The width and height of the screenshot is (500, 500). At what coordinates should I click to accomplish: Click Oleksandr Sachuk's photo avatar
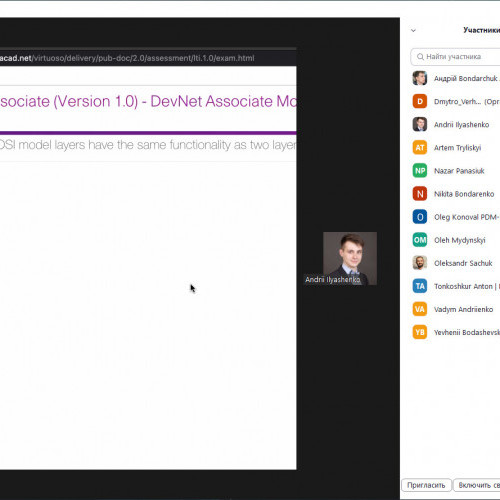click(x=420, y=263)
